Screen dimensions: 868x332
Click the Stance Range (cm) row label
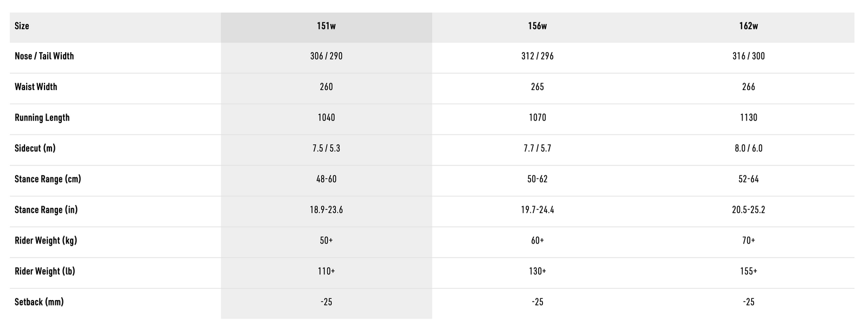coord(48,179)
